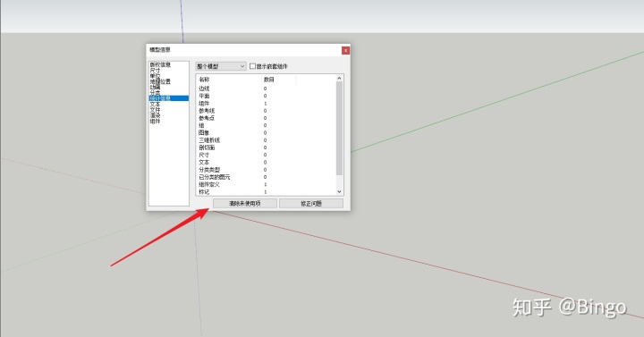Select the 剖切面 row in statistics table

[x=266, y=147]
